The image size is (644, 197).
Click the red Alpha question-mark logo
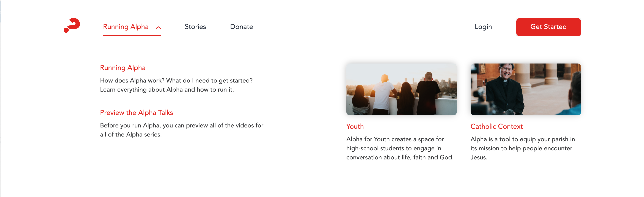(x=72, y=25)
